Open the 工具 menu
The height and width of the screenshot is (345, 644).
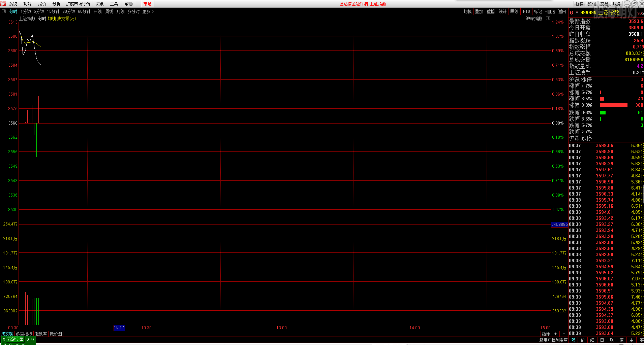coord(114,4)
